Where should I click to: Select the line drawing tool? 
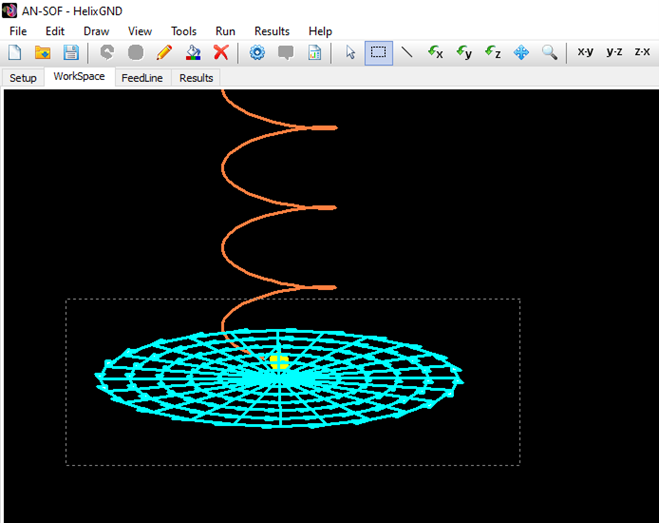click(407, 52)
